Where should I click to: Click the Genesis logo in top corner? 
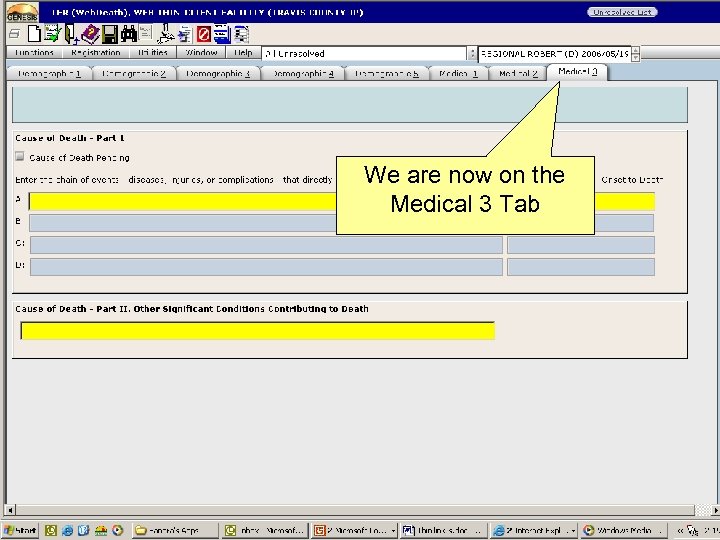pyautogui.click(x=22, y=12)
